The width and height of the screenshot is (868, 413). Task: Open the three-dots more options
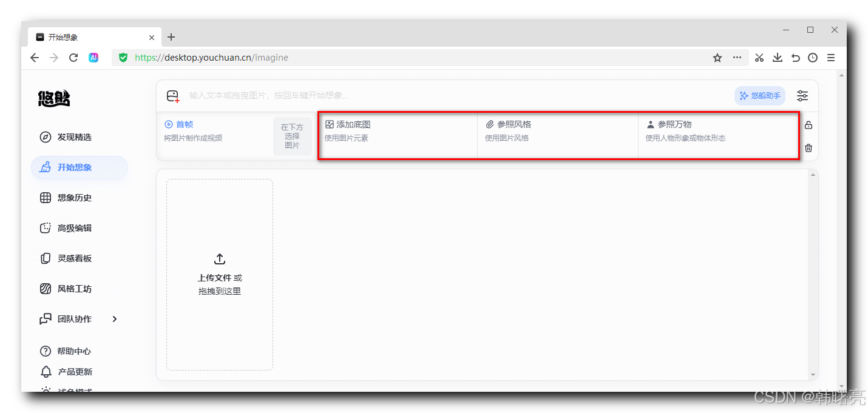click(x=737, y=58)
